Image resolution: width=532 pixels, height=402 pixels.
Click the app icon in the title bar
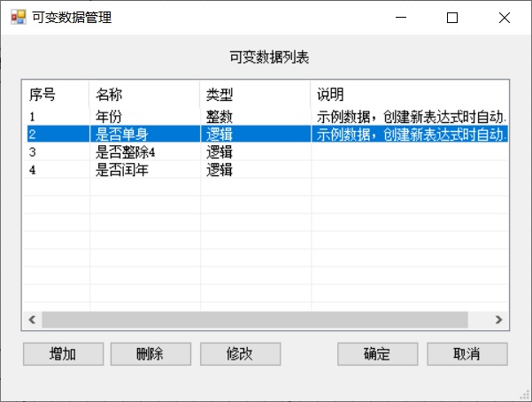coord(19,18)
